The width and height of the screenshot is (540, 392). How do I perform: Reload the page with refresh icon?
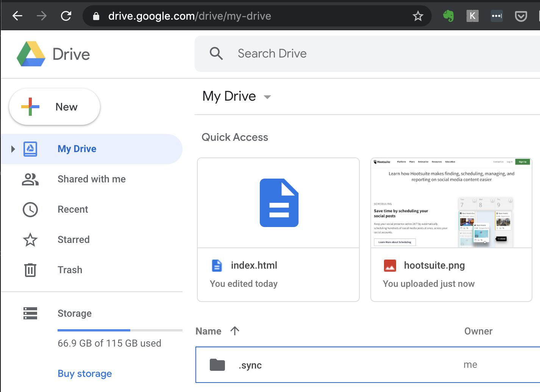[66, 16]
